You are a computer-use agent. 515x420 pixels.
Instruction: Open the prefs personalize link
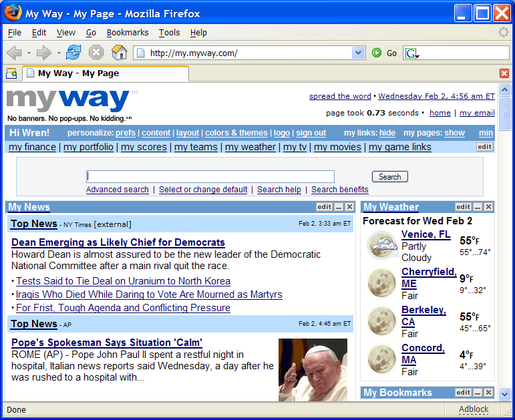[126, 133]
